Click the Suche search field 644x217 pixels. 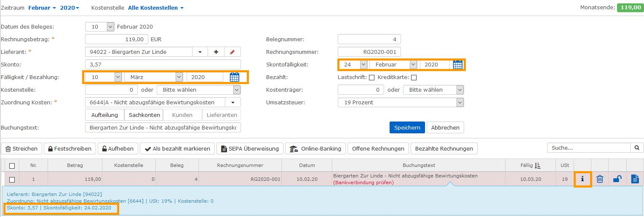point(589,148)
